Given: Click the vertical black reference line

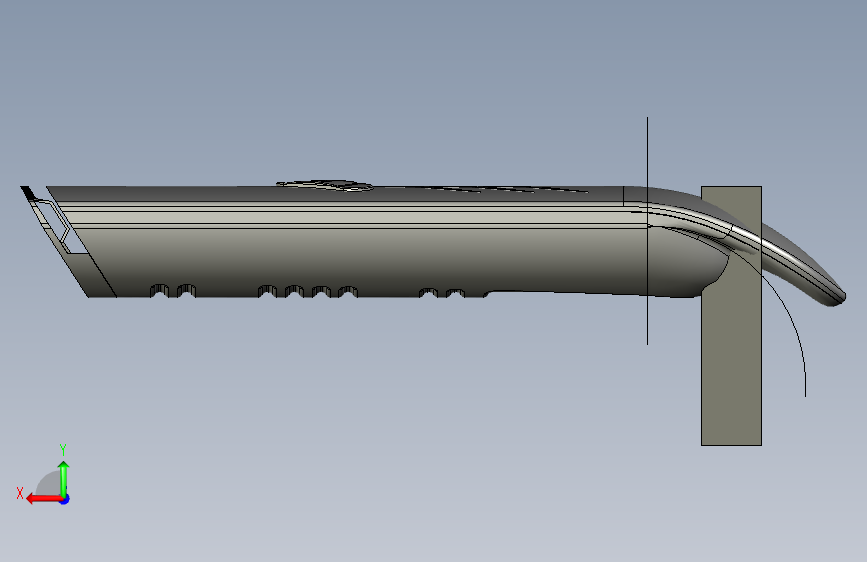Looking at the screenshot, I should tap(647, 231).
